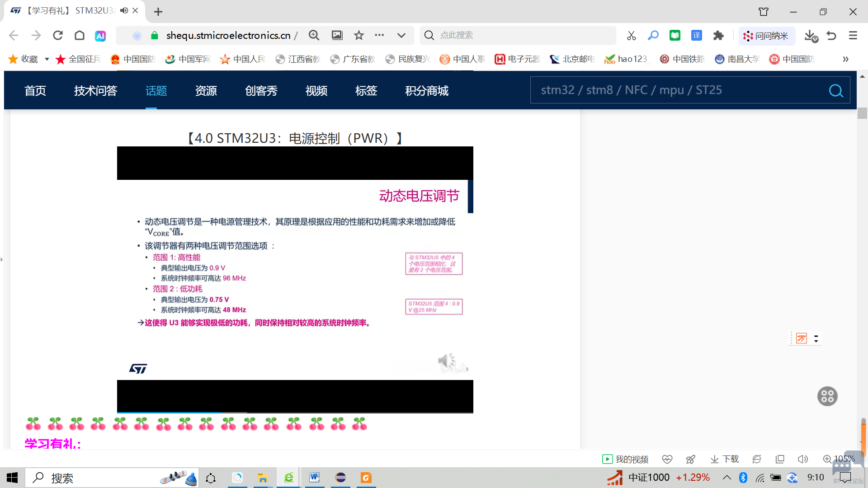
Task: Open 下载 downloads in the status bar
Action: click(724, 459)
